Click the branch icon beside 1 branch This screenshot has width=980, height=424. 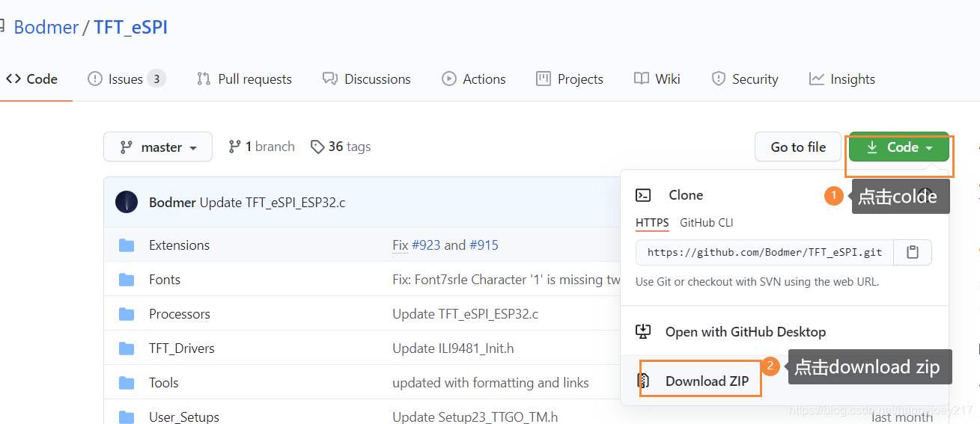tap(235, 147)
